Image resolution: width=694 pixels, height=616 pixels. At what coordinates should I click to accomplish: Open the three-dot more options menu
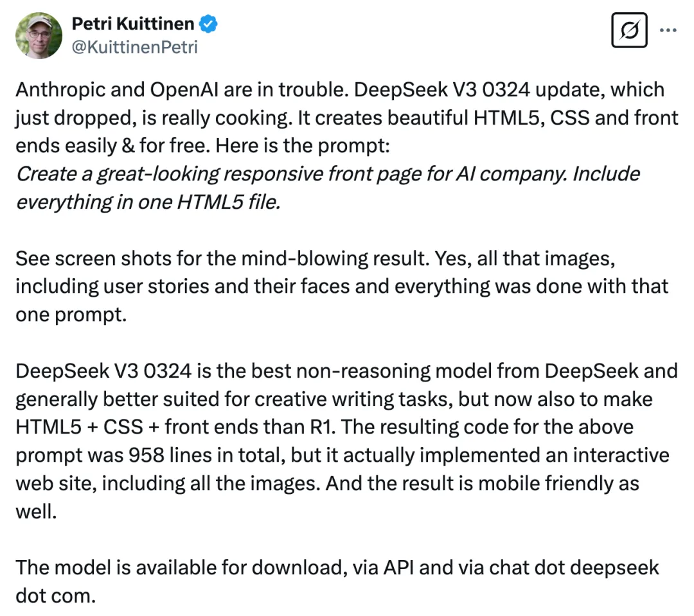(x=668, y=30)
